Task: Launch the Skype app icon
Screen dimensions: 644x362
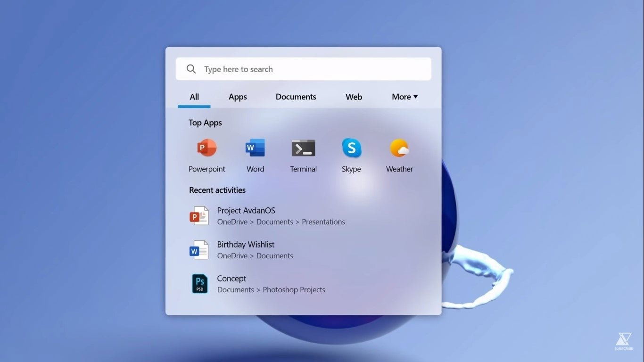Action: coord(351,148)
